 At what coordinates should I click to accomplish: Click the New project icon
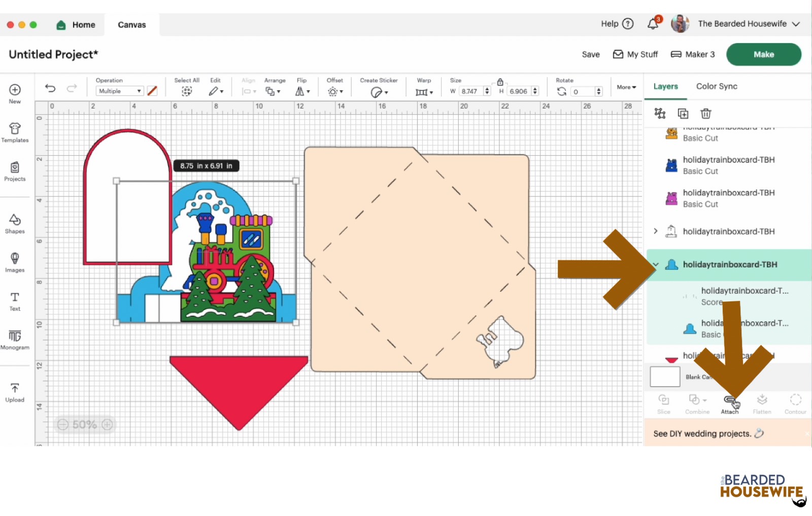[x=15, y=90]
